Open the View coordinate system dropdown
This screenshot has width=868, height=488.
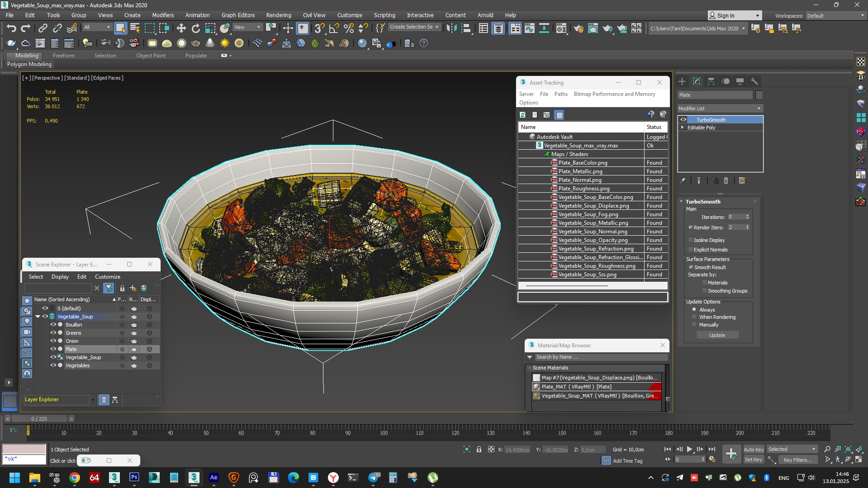247,28
